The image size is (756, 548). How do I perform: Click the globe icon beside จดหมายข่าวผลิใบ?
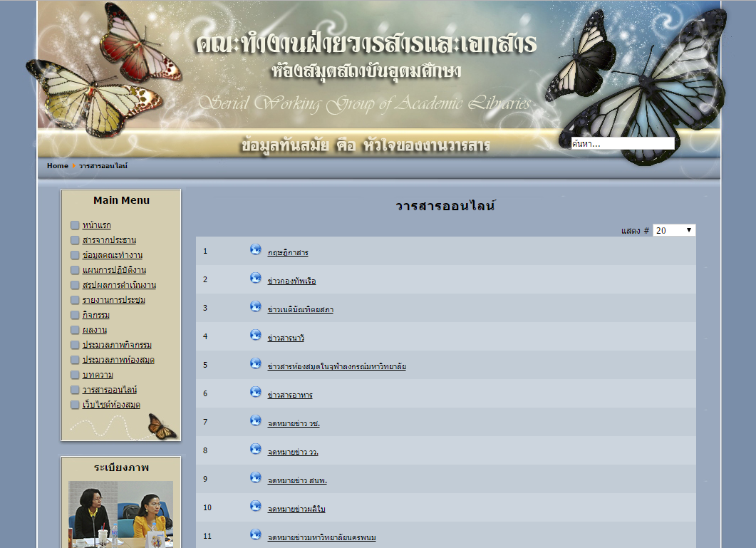256,507
